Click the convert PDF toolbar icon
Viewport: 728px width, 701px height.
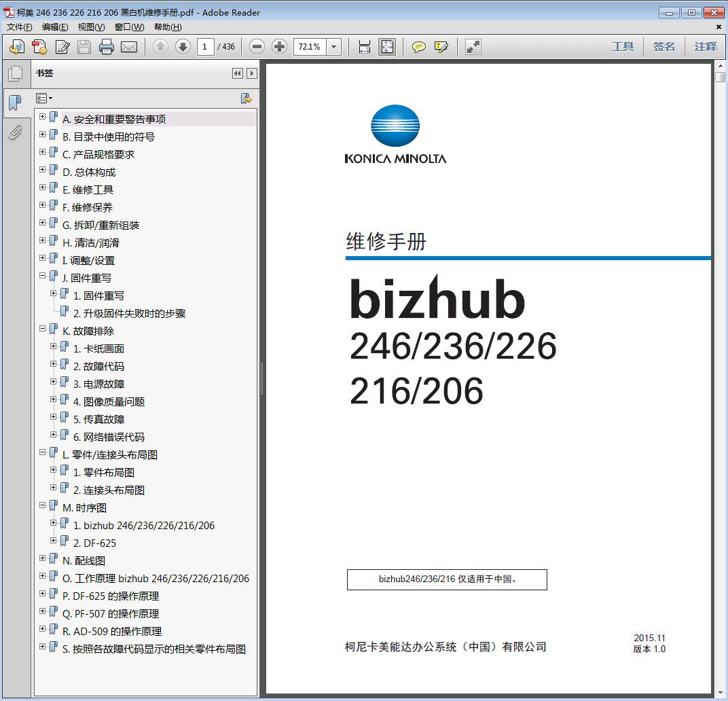coord(39,47)
